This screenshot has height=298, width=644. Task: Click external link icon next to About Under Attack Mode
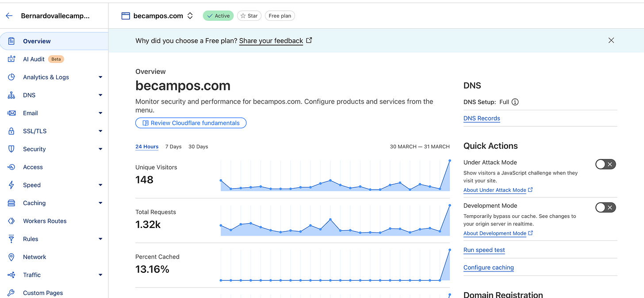530,190
